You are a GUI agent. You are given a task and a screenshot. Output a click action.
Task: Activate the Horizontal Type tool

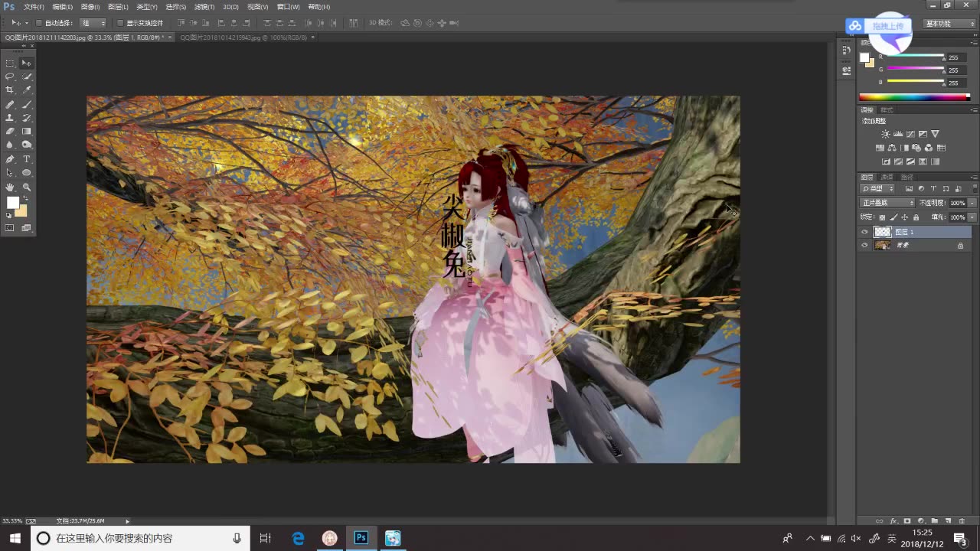pos(27,159)
